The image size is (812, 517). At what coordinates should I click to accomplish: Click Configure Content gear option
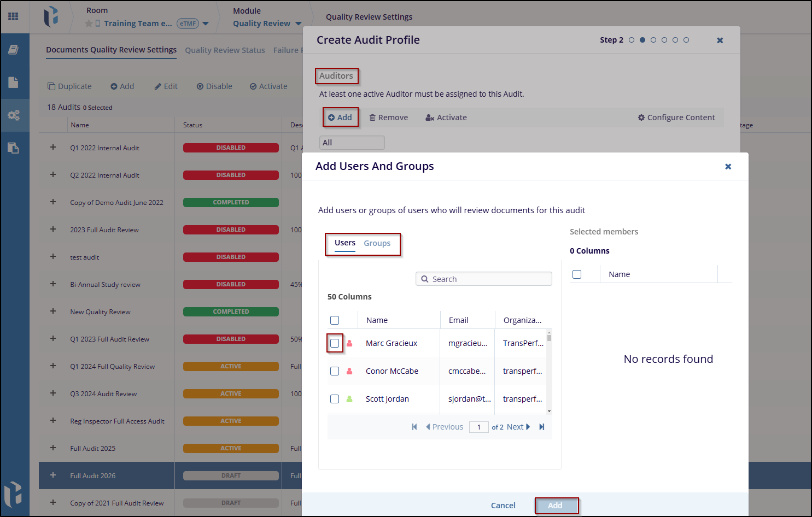click(676, 117)
